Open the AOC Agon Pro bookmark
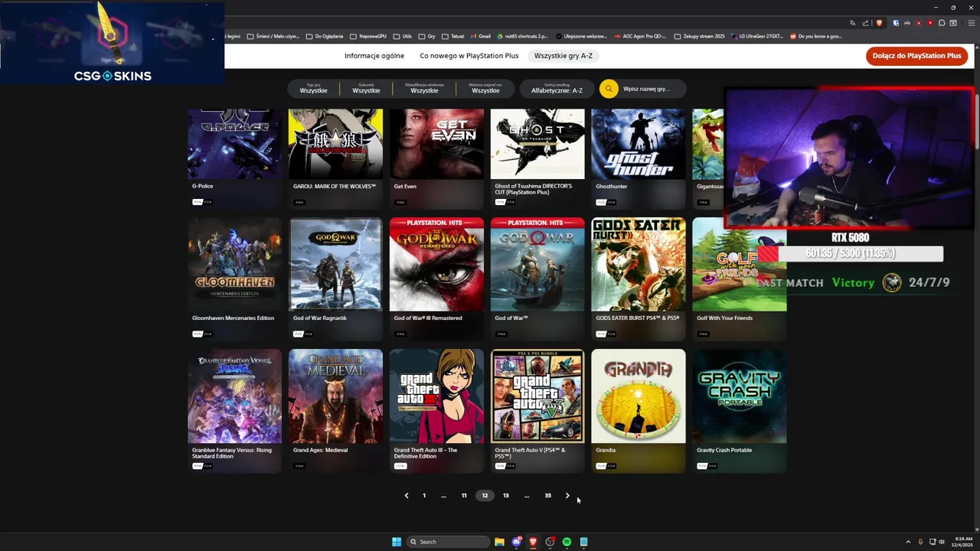This screenshot has height=551, width=980. [x=640, y=36]
